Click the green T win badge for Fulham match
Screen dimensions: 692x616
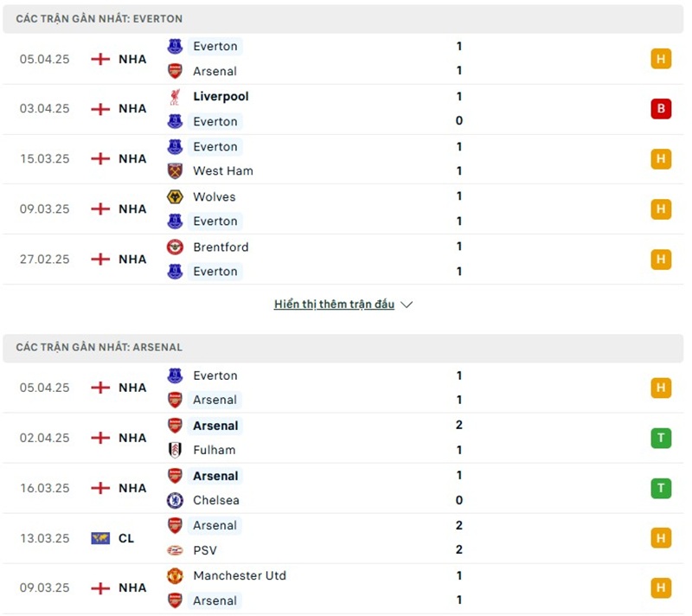point(661,438)
